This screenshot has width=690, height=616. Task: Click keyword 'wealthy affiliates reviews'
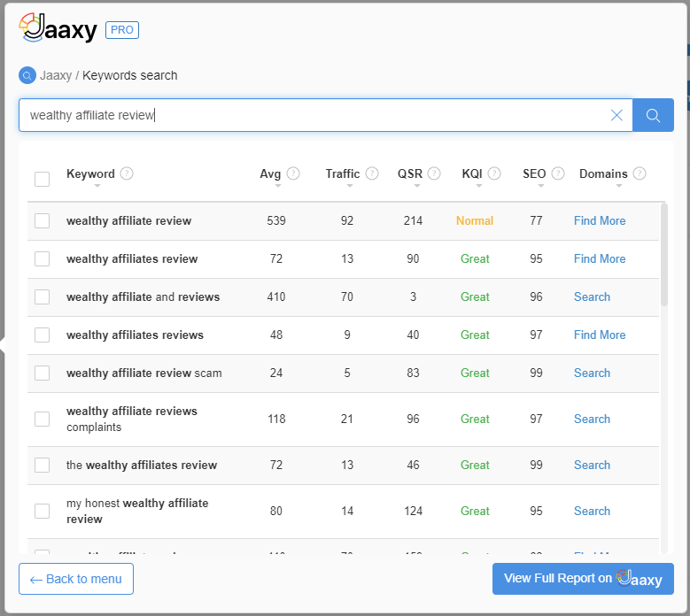[136, 335]
